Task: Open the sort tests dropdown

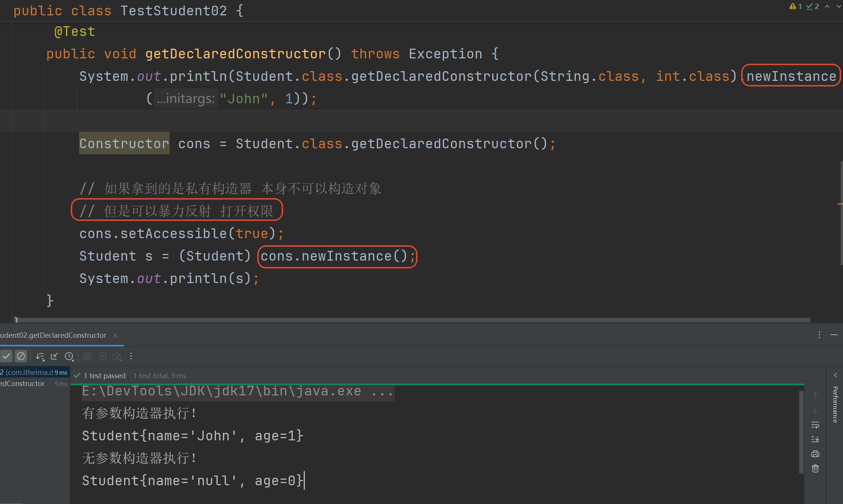Action: [40, 356]
